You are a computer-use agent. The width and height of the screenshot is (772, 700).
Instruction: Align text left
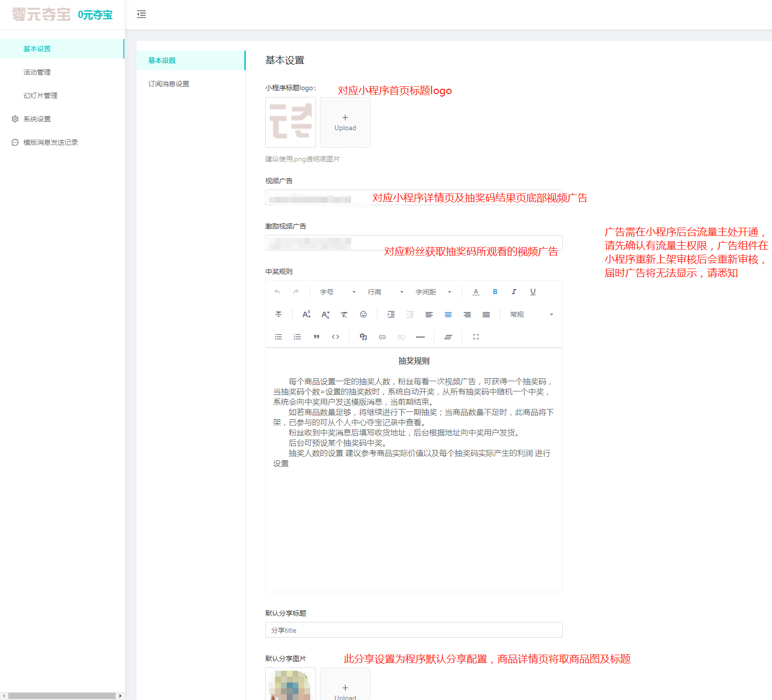429,314
